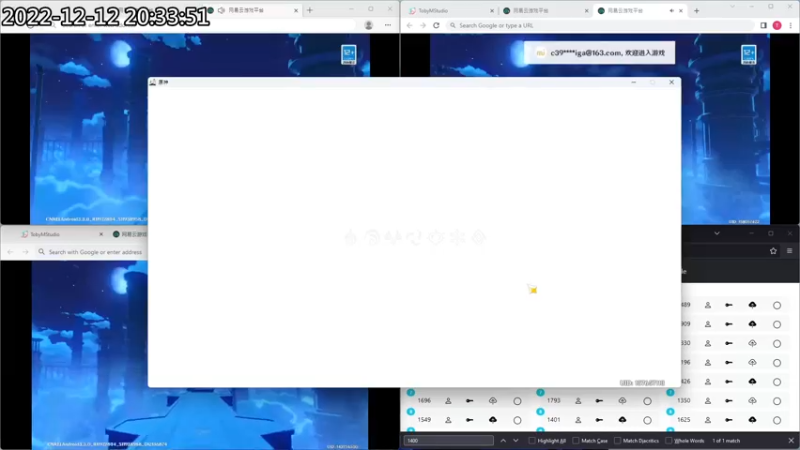The image size is (800, 450).
Task: Click the user icon in row 1696
Action: 448,401
